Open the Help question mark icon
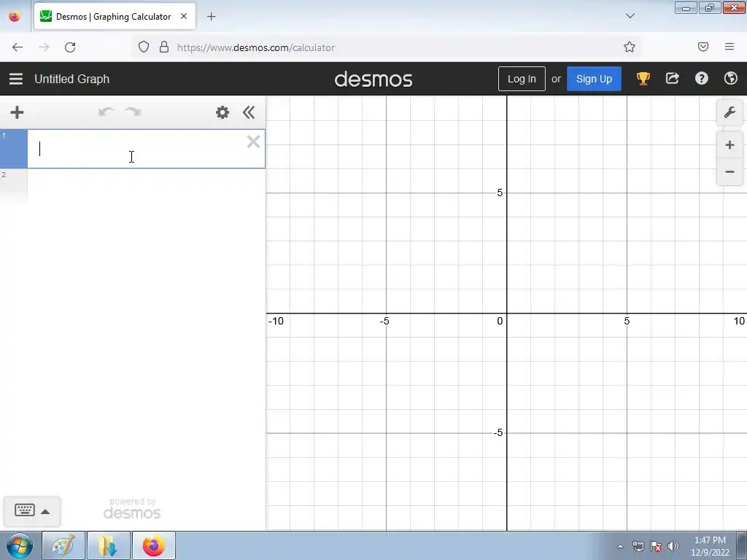747x560 pixels. click(x=701, y=78)
